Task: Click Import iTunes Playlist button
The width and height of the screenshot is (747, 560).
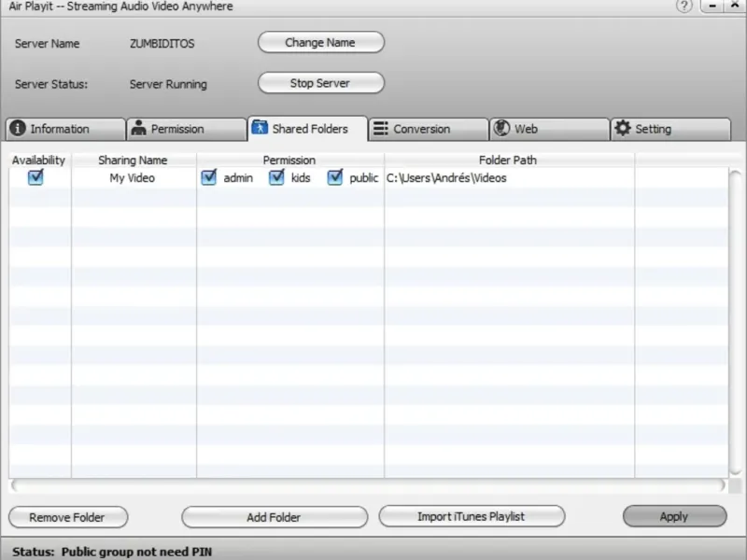Action: [x=472, y=516]
